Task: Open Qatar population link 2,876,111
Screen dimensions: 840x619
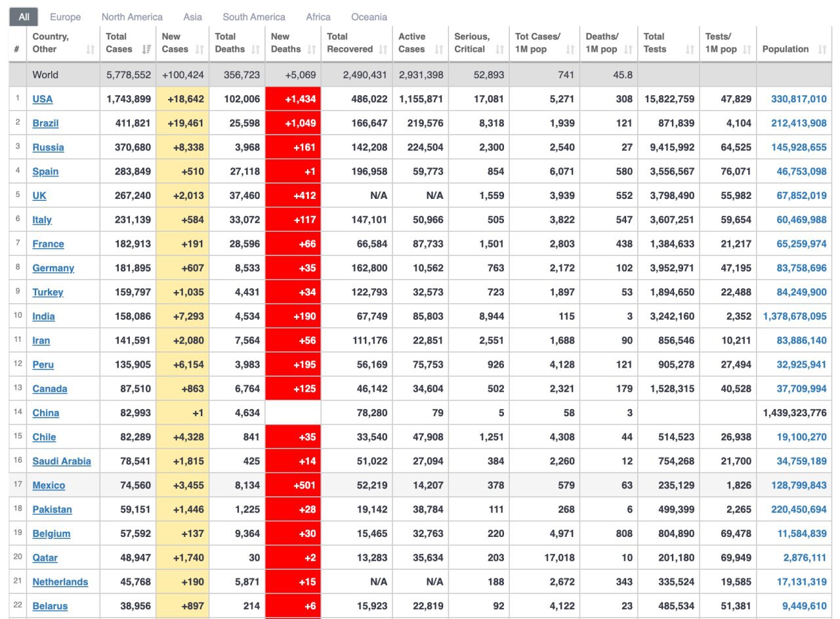Action: pyautogui.click(x=805, y=558)
